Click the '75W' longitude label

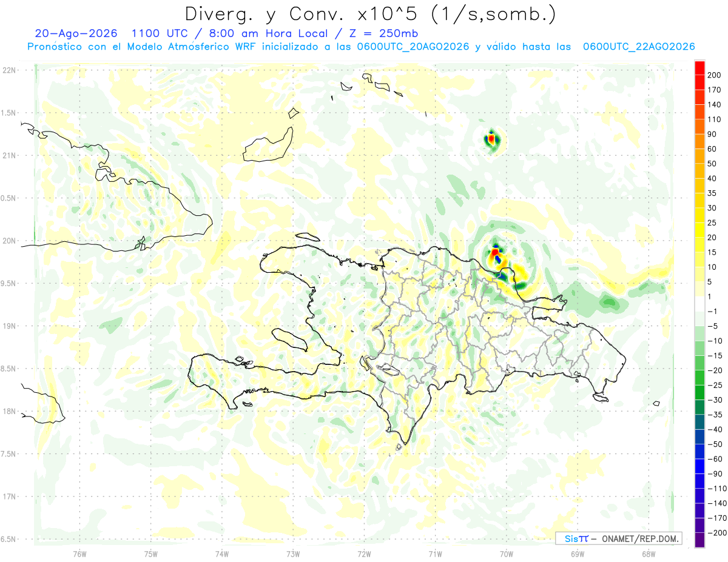[x=151, y=555]
